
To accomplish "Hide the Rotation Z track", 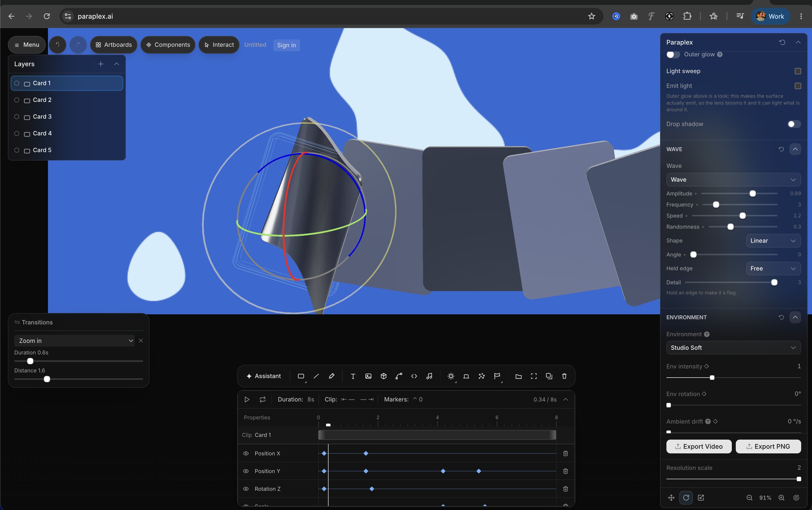I will point(246,489).
